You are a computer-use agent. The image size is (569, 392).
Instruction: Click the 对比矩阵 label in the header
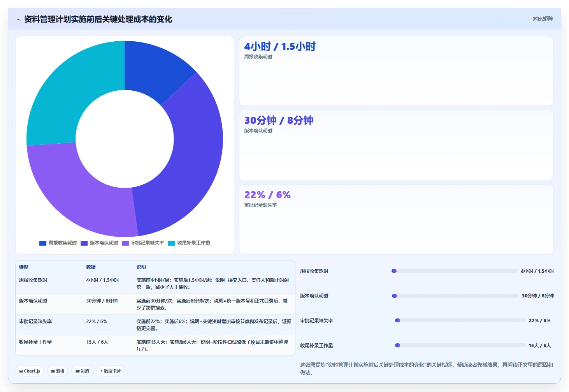[543, 19]
